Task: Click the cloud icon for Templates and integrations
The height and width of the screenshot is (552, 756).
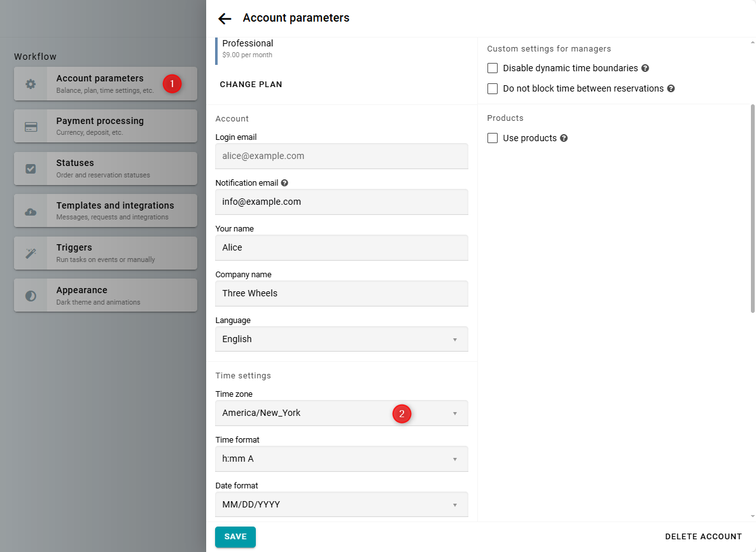Action: click(31, 211)
